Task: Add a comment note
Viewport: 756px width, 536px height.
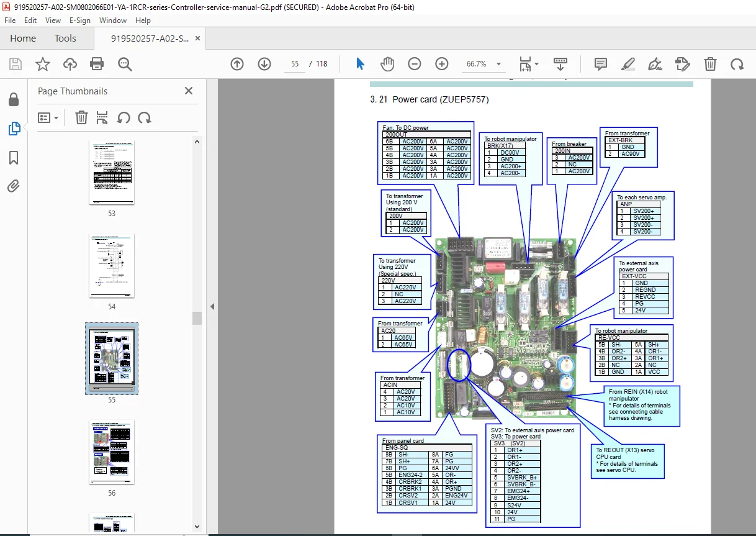Action: click(x=600, y=64)
